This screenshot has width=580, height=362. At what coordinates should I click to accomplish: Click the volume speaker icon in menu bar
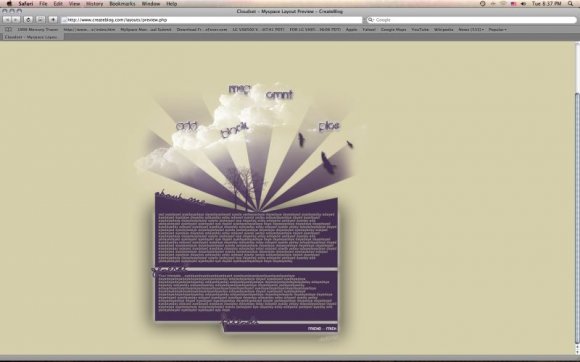(x=523, y=4)
